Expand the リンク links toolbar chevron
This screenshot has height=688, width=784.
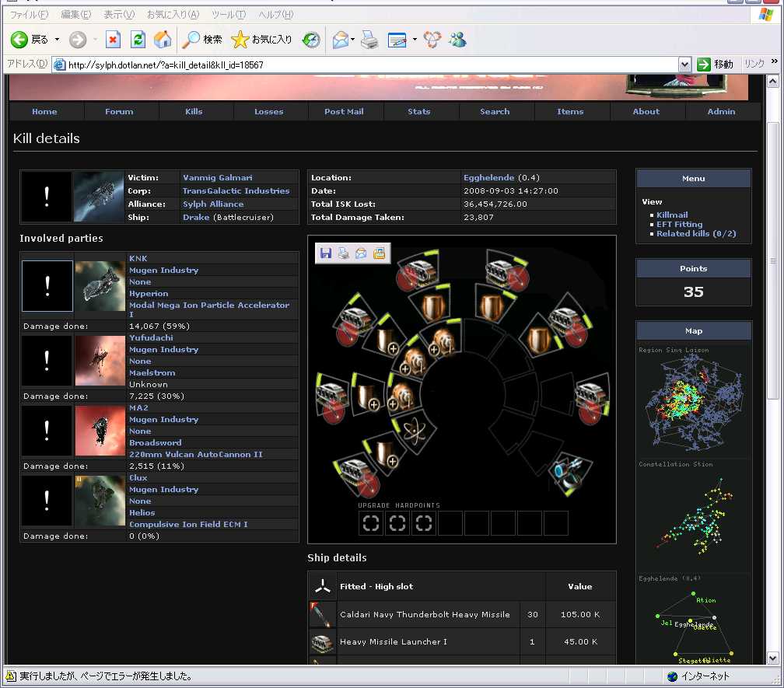pyautogui.click(x=775, y=61)
